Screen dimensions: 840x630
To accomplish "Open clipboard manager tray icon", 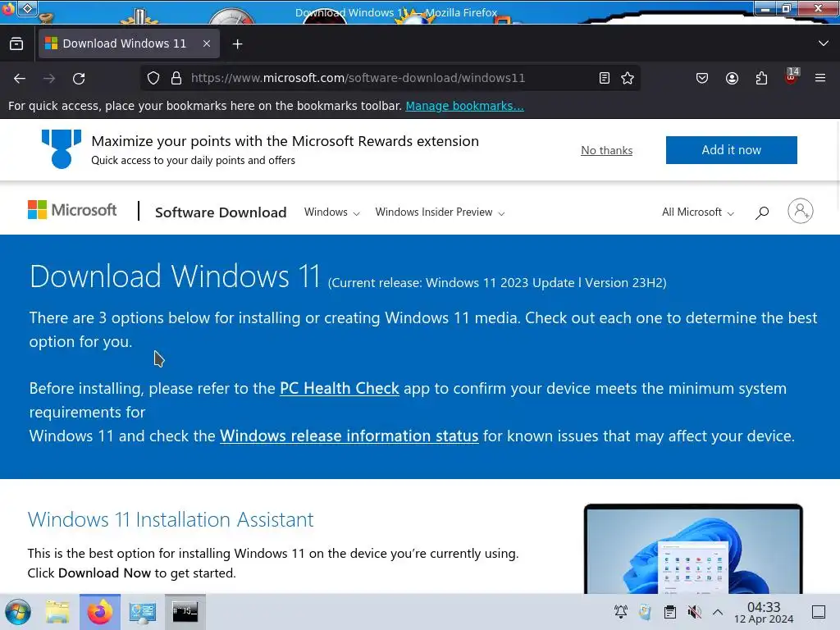I will pos(669,612).
